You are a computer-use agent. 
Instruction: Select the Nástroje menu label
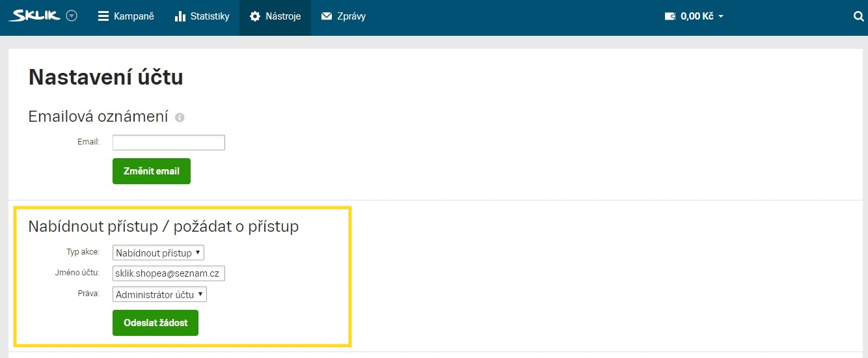pyautogui.click(x=283, y=16)
